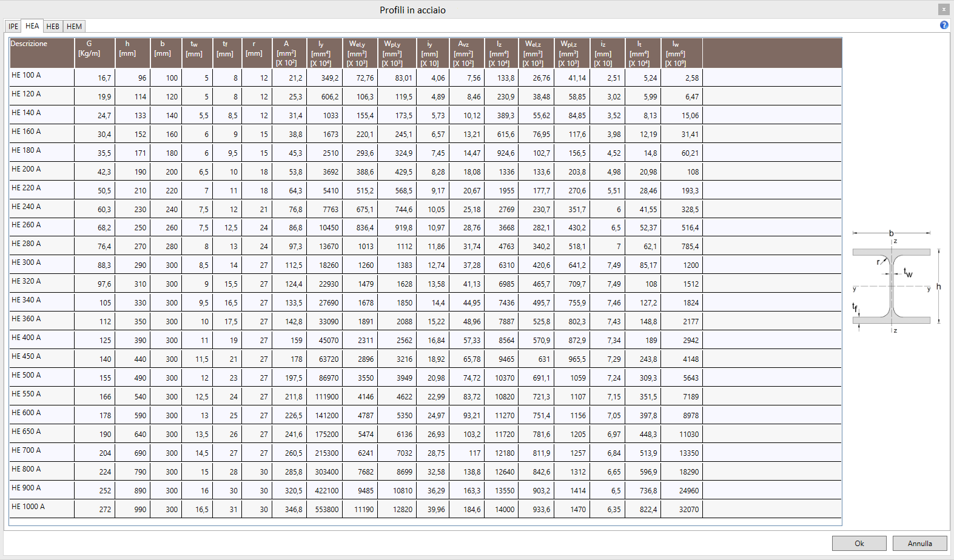Select the HE 320 A row
The width and height of the screenshot is (954, 560).
(x=426, y=284)
